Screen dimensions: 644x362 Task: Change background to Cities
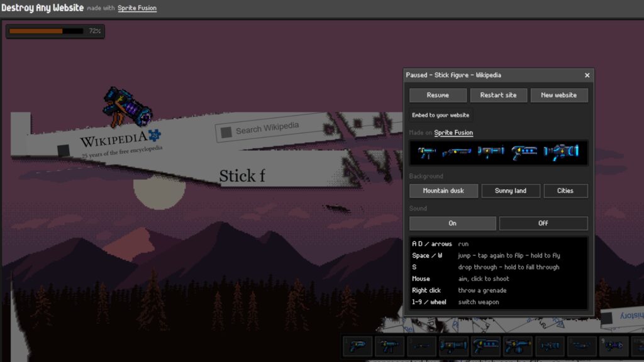pyautogui.click(x=565, y=191)
